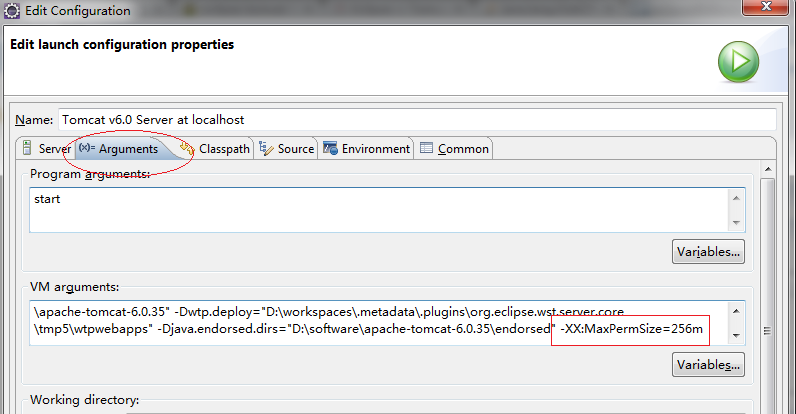Switch to the Arguments tab
The image size is (796, 414).
pyautogui.click(x=127, y=148)
